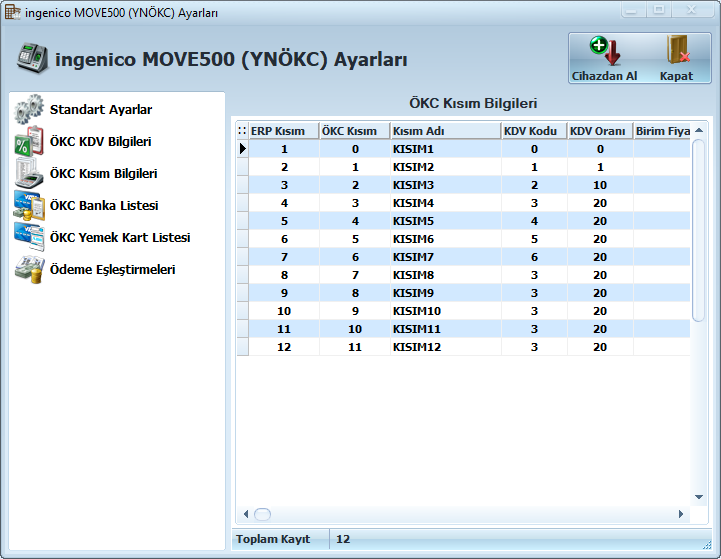
Task: Select row indicator for KISIM6
Action: tap(243, 239)
